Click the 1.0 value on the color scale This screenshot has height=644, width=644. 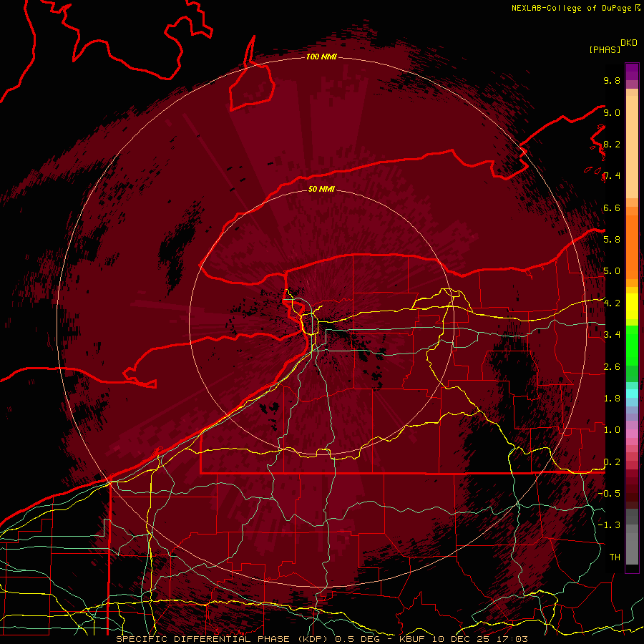point(612,429)
